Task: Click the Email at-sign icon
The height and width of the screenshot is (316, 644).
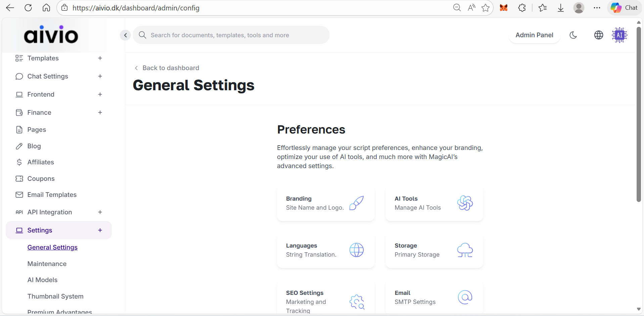Action: pos(465,297)
